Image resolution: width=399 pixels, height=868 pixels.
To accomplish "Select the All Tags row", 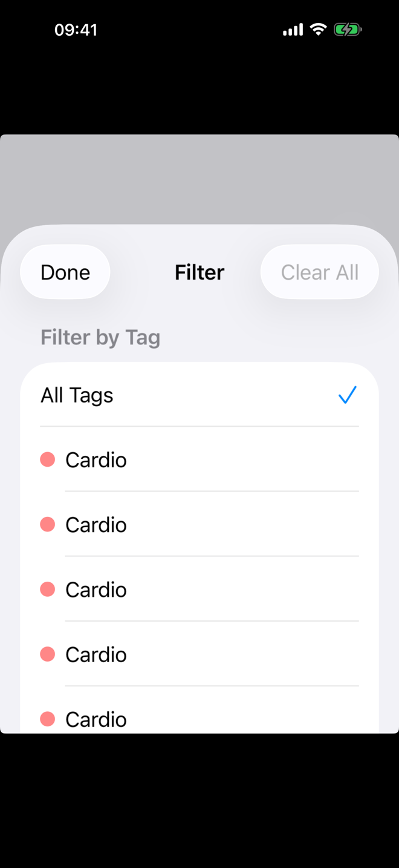I will [x=199, y=395].
